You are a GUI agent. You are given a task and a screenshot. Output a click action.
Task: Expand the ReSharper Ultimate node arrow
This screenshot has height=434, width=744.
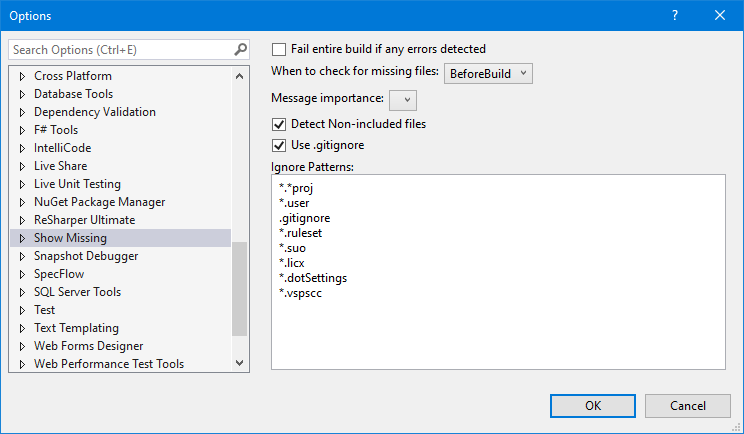(22, 220)
